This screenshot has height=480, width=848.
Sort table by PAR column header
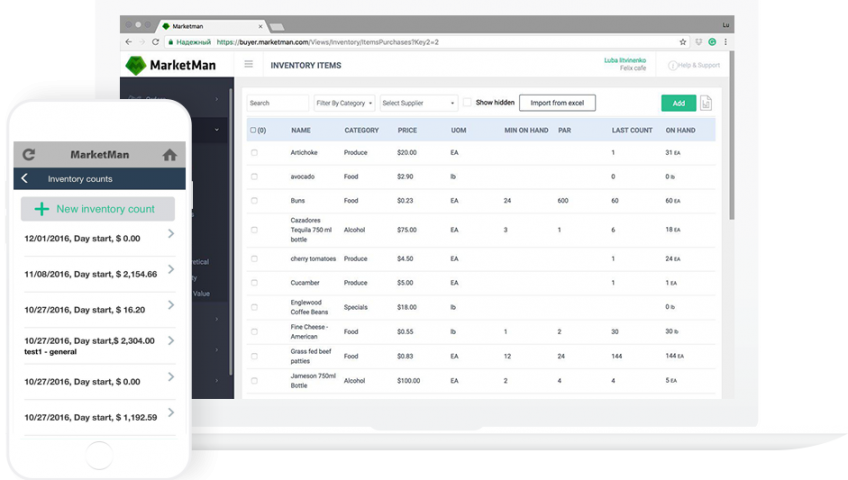(x=565, y=130)
